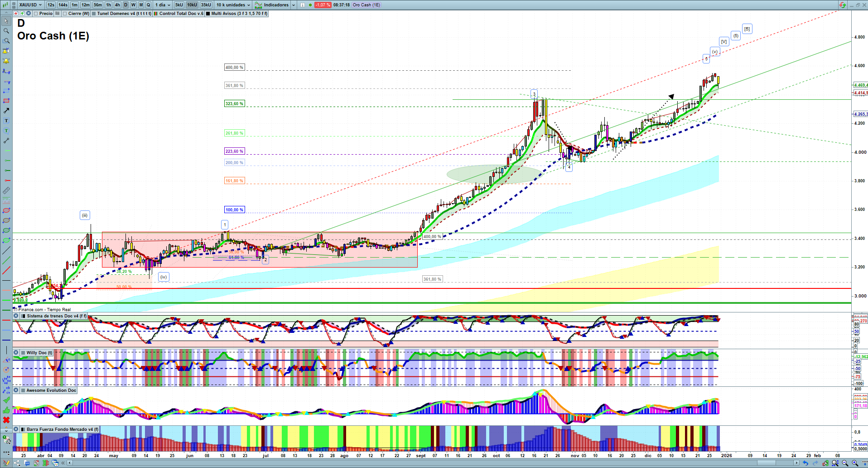Open the '1 día' timeframe dropdown
Viewport: 868px width, 468px height.
163,5
